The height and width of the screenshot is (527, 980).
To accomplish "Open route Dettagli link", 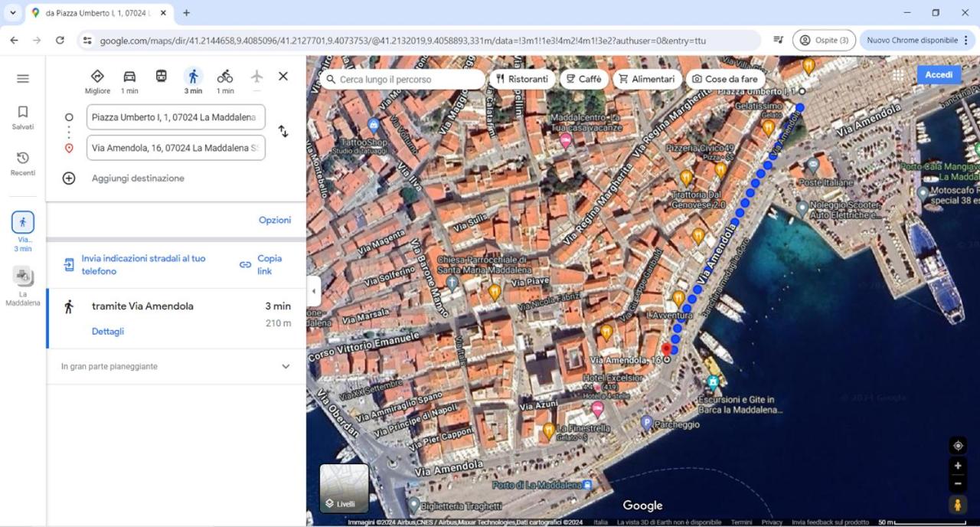I will (x=108, y=332).
